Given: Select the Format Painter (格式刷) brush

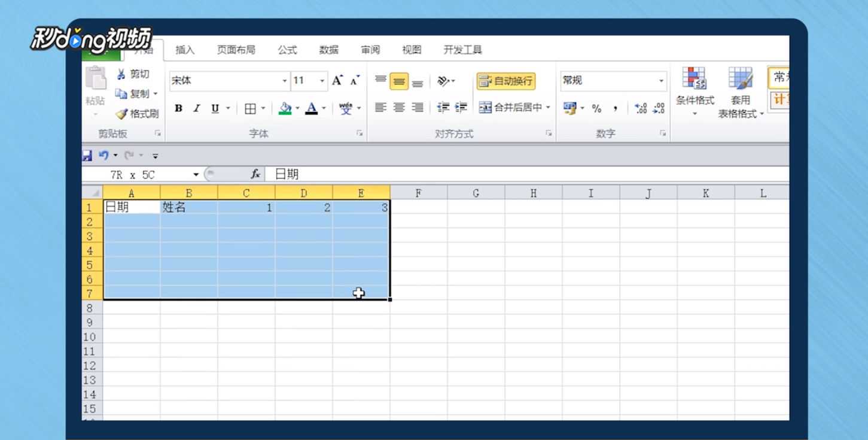Looking at the screenshot, I should tap(137, 114).
